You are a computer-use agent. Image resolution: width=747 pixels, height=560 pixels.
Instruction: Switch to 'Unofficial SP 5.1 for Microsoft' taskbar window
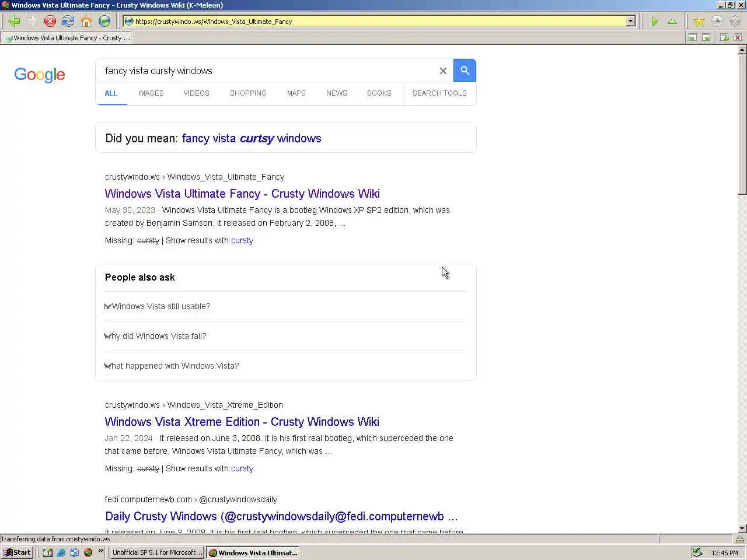pyautogui.click(x=158, y=552)
